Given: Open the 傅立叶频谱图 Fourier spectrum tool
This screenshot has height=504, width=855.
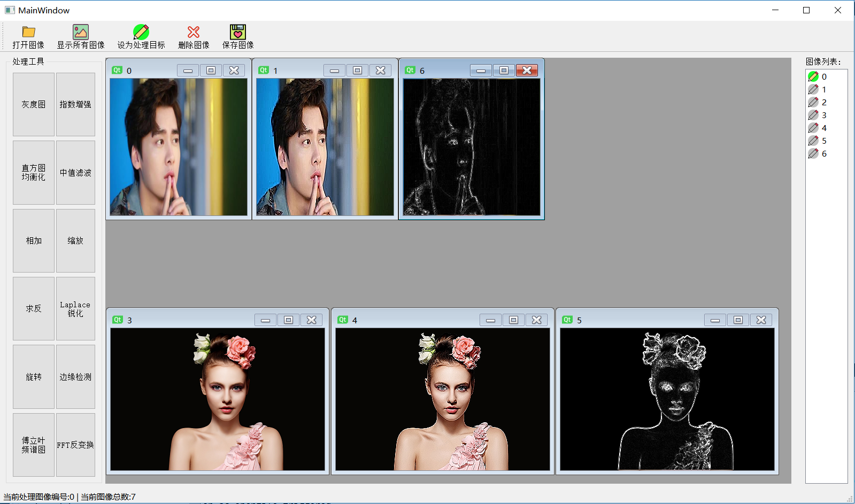Looking at the screenshot, I should [34, 445].
